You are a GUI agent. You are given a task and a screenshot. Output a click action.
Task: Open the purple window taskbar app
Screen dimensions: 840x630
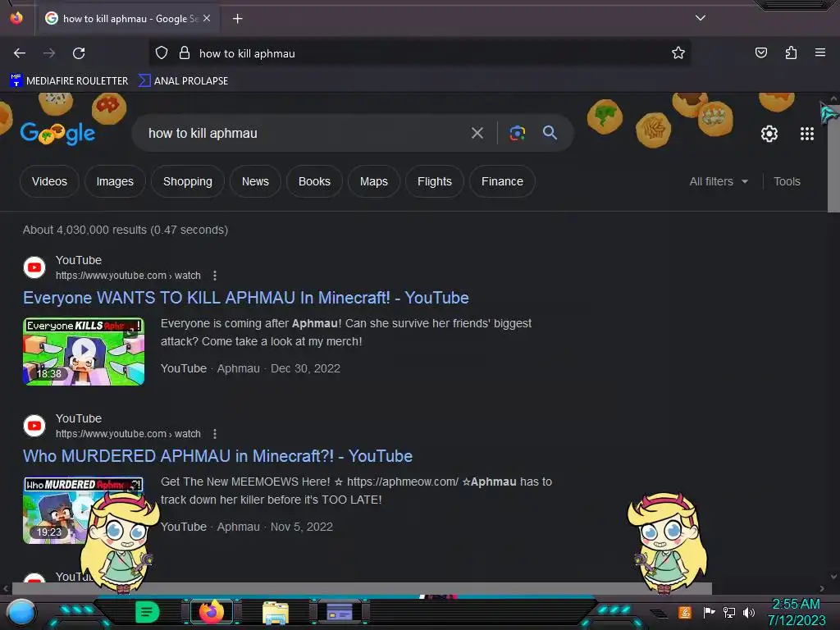[x=340, y=611]
